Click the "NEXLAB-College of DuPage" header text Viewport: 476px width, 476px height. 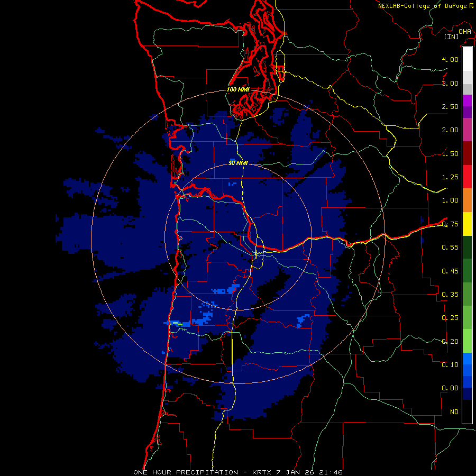(x=422, y=6)
